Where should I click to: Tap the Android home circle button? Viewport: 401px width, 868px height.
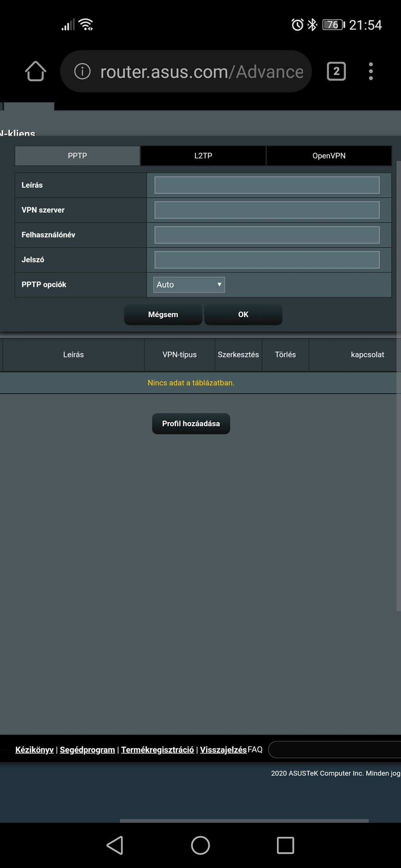point(200,845)
